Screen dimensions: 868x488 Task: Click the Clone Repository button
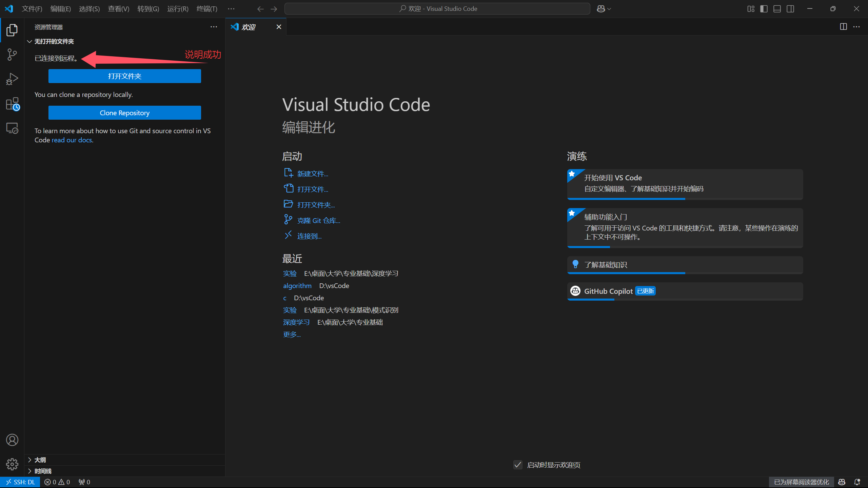coord(124,113)
